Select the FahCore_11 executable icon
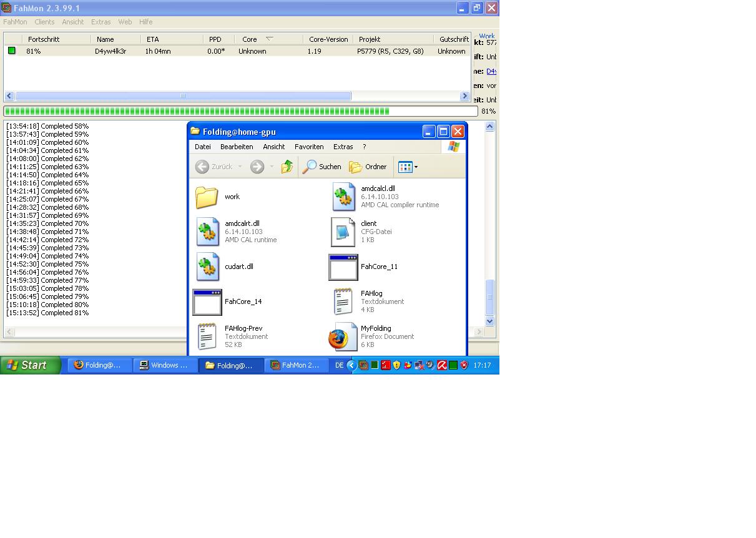Image resolution: width=756 pixels, height=538 pixels. pyautogui.click(x=343, y=267)
